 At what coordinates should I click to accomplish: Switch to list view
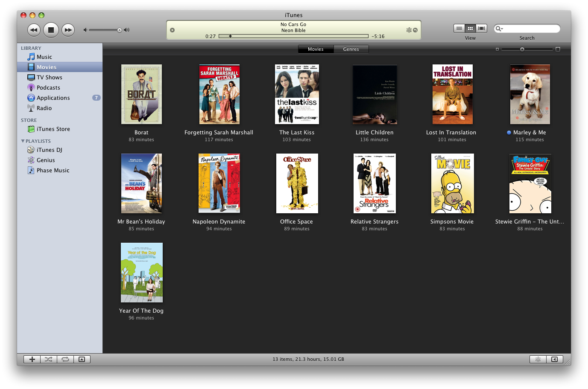point(459,28)
